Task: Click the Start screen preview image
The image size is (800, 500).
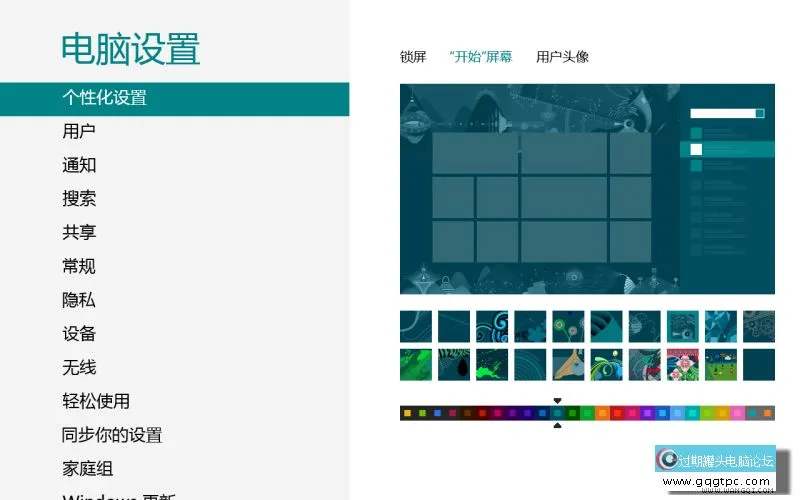Action: 587,189
